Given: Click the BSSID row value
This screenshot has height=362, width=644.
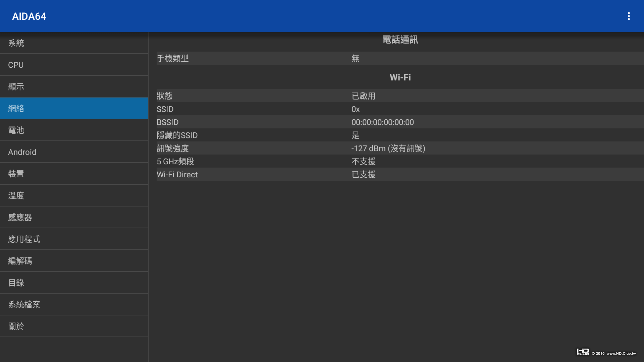Looking at the screenshot, I should pos(382,122).
